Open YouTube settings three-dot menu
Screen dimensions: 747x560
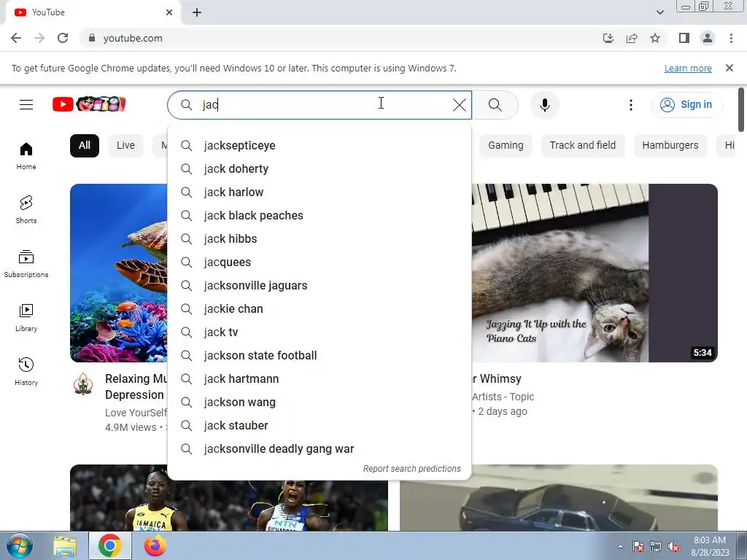tap(631, 105)
